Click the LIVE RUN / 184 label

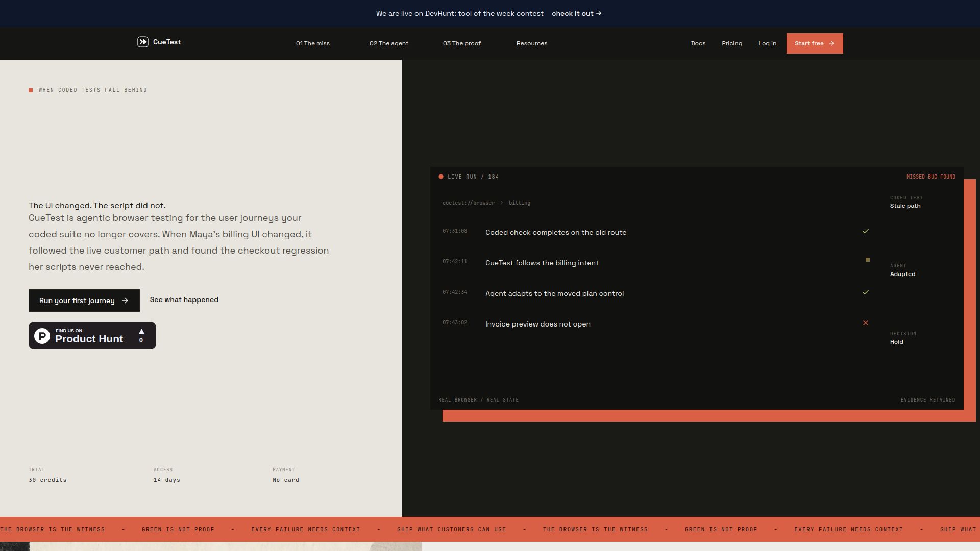click(473, 177)
